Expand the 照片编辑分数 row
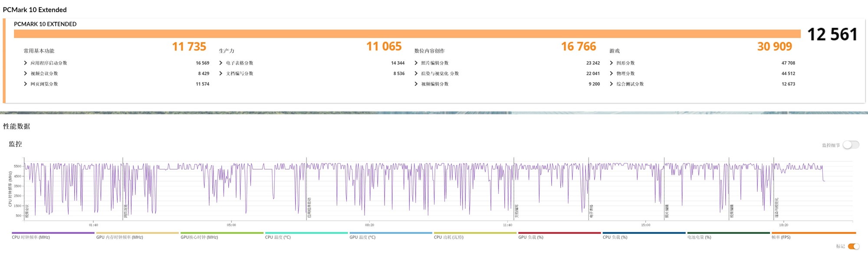 click(x=416, y=63)
